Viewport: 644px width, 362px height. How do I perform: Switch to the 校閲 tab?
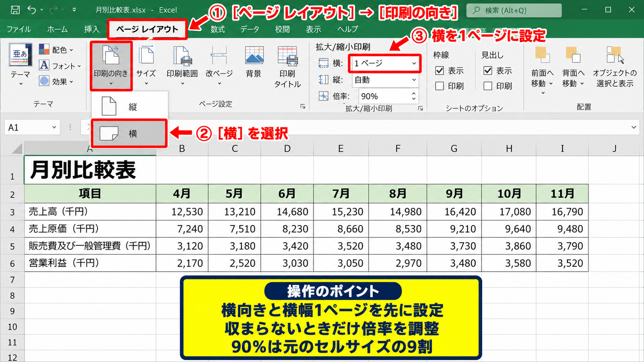(x=282, y=29)
